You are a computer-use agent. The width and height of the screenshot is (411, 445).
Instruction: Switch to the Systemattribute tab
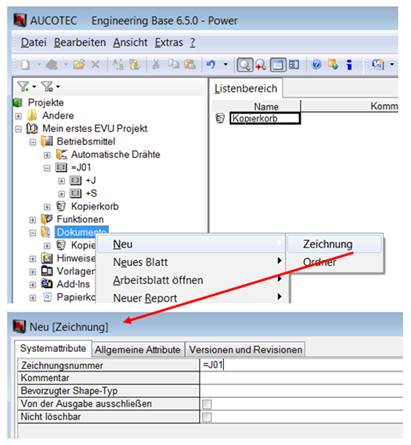click(x=53, y=349)
